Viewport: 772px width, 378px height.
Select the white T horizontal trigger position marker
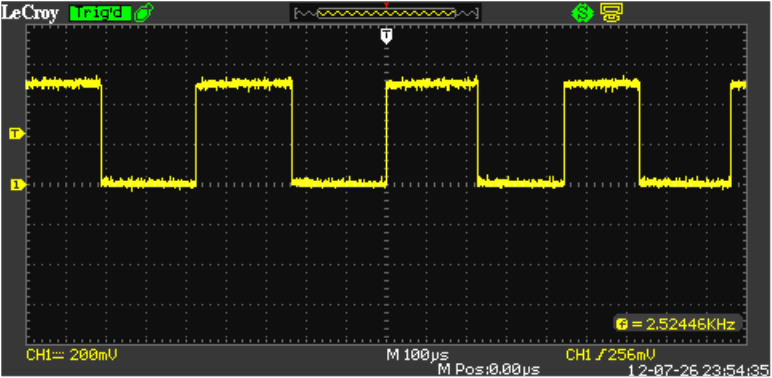pyautogui.click(x=387, y=36)
